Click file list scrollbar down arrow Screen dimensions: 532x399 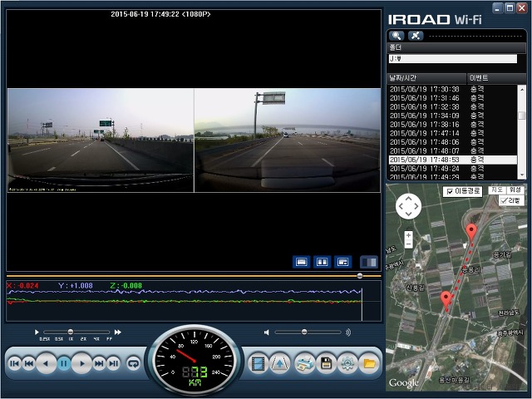point(522,175)
